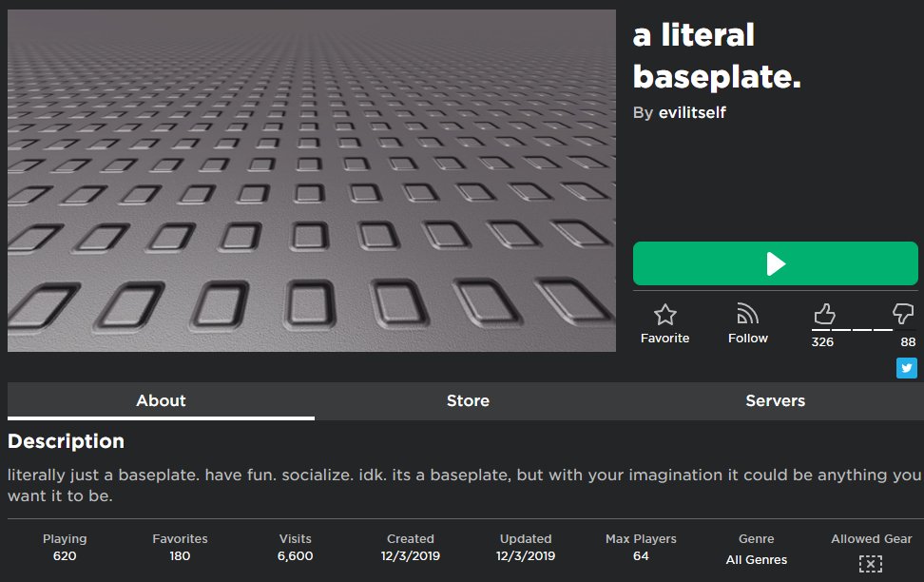Image resolution: width=924 pixels, height=582 pixels.
Task: Click the Created date 12/3/2019
Action: click(410, 555)
